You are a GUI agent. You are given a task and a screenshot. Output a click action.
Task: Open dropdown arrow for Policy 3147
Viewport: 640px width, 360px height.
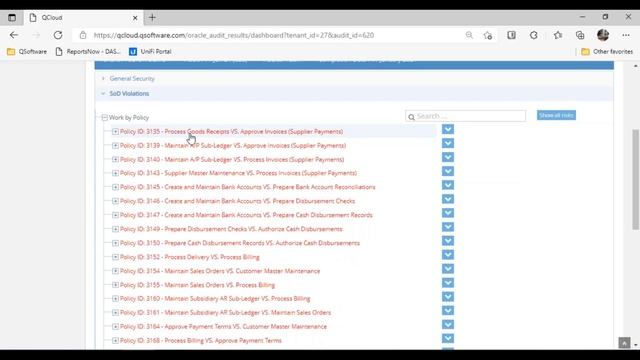tap(448, 213)
